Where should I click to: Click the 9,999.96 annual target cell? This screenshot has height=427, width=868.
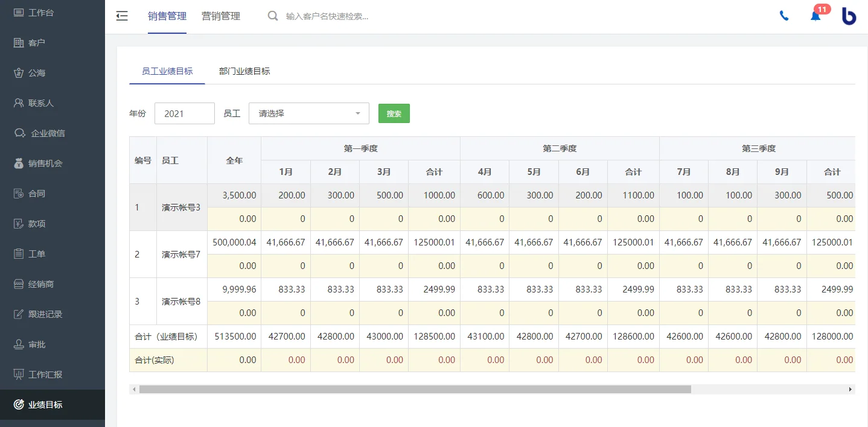(x=234, y=289)
